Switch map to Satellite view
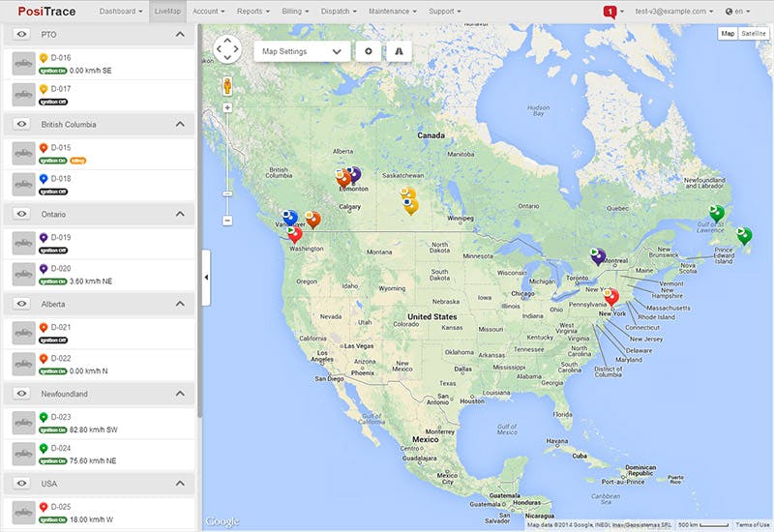This screenshot has height=532, width=774. [x=754, y=34]
